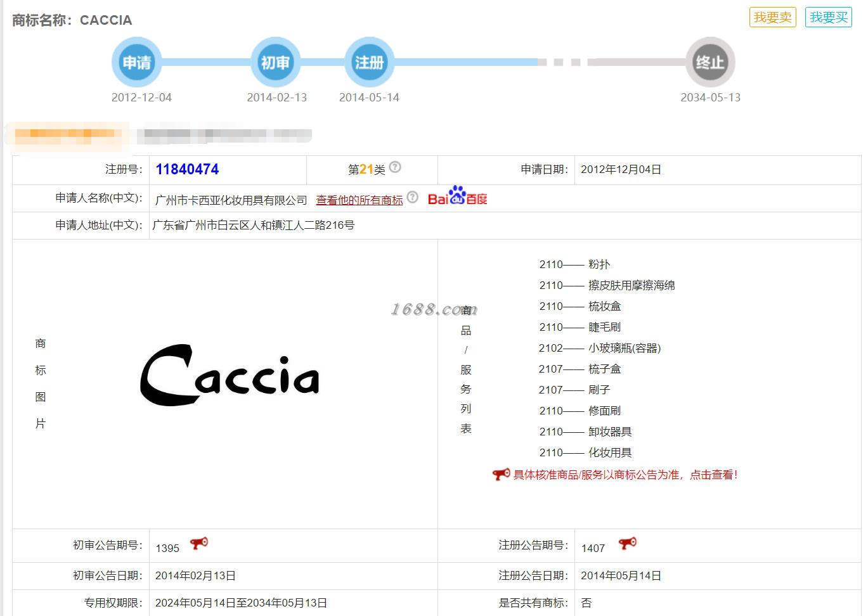Viewport: 868px width, 616px height.
Task: Select the goods item 刷子
Action: [599, 390]
